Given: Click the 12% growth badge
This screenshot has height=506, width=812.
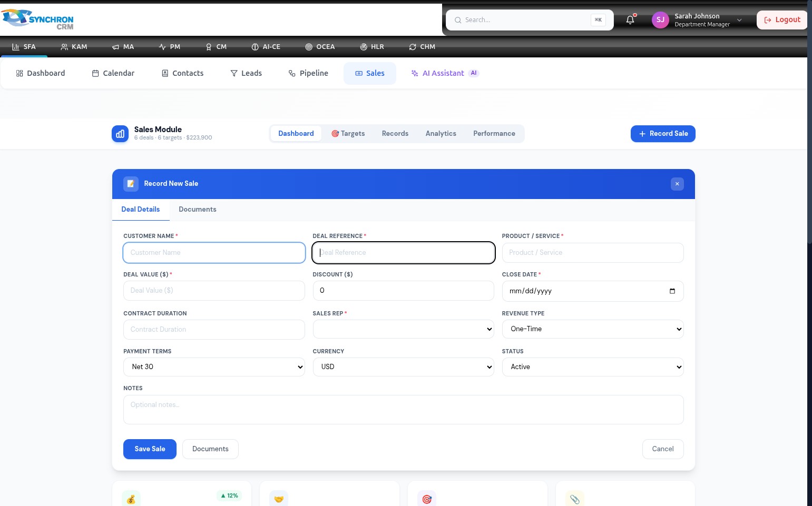Looking at the screenshot, I should [x=229, y=495].
